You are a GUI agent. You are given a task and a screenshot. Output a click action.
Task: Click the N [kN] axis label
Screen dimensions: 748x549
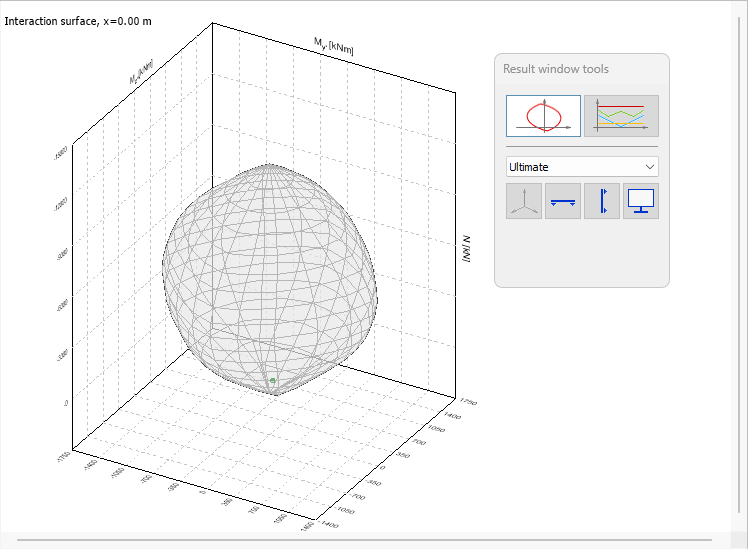pos(466,249)
